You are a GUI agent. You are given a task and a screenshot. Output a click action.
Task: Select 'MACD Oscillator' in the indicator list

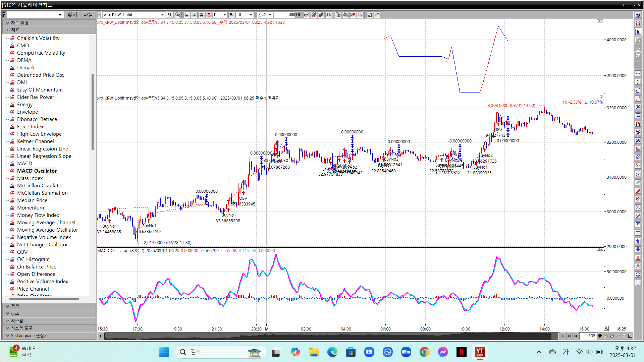(x=37, y=171)
